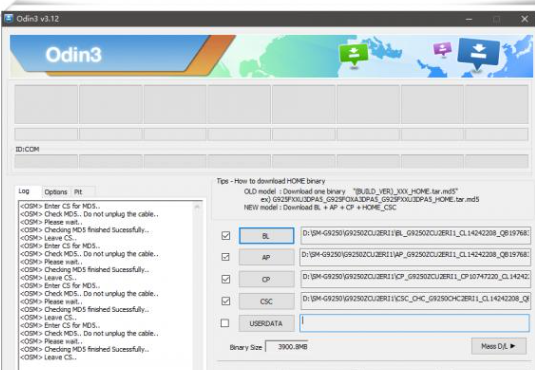Click the large blue download icon in banner
Screen dimensions: 535x370
click(x=478, y=54)
